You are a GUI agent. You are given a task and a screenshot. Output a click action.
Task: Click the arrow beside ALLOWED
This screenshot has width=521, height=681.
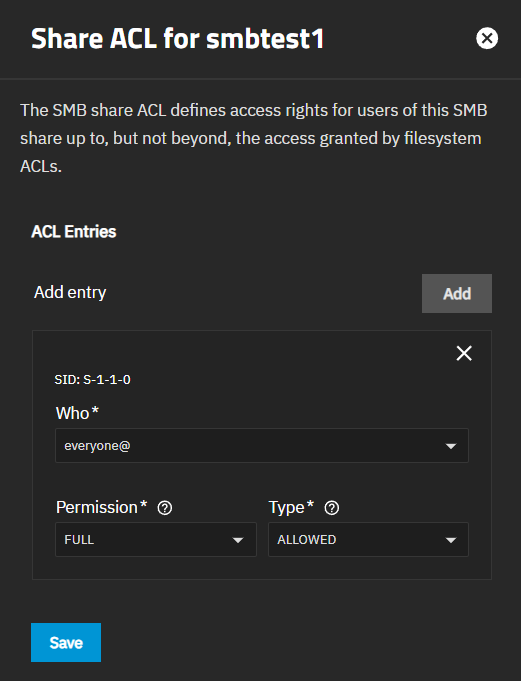point(451,540)
